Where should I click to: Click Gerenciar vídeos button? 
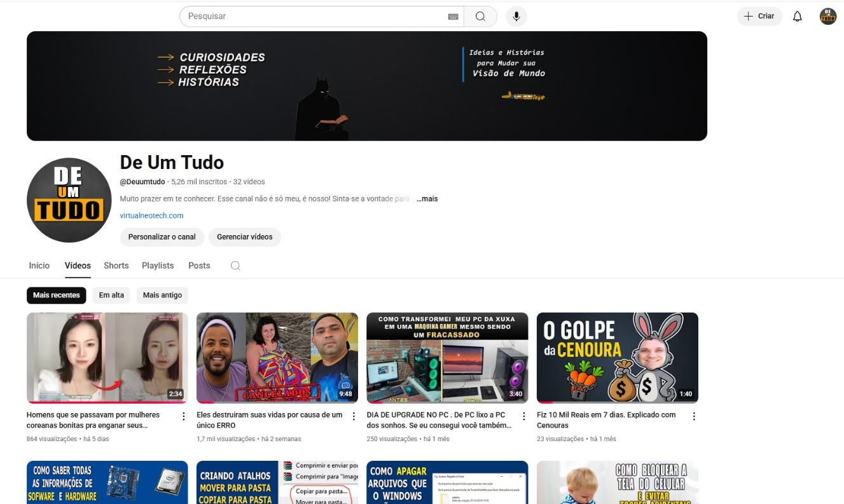click(x=245, y=237)
